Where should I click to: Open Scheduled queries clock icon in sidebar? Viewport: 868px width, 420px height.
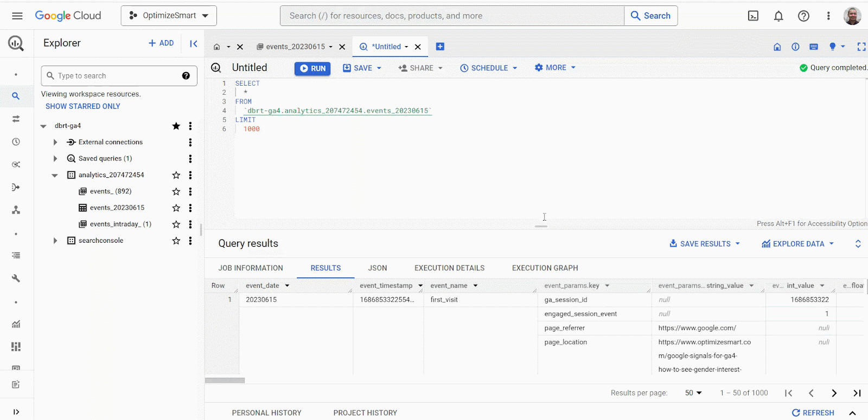pos(16,141)
